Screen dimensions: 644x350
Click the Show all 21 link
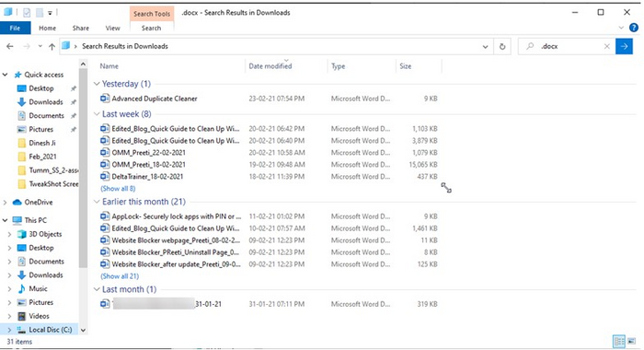coord(120,276)
